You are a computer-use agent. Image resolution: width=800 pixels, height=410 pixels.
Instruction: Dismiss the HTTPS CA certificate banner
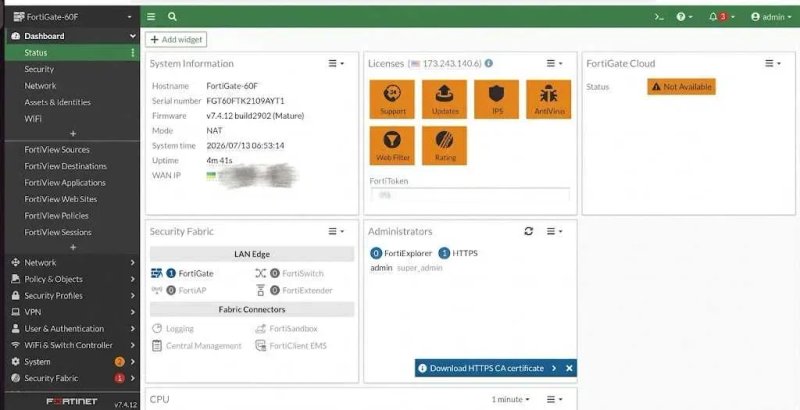pyautogui.click(x=569, y=368)
